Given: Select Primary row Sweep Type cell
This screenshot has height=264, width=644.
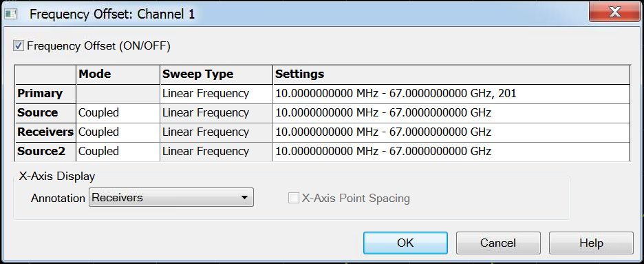Looking at the screenshot, I should tap(217, 94).
